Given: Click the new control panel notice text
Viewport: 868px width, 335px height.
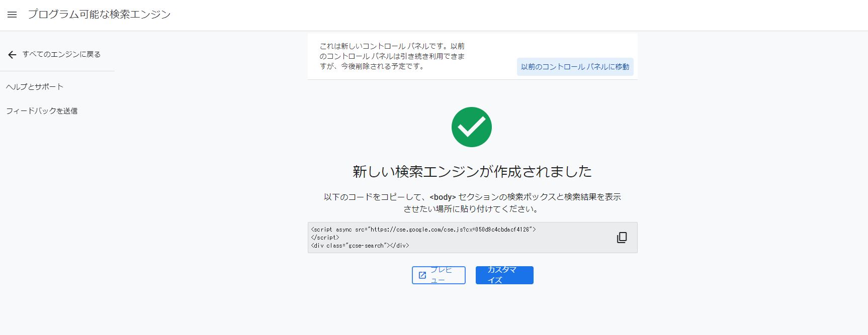Looking at the screenshot, I should tap(392, 56).
